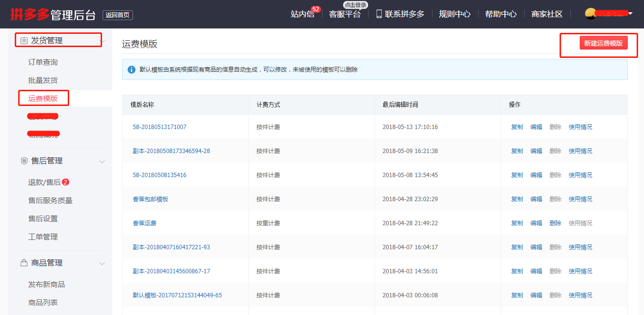Open 规则中心 in top navigation
The height and width of the screenshot is (315, 644).
click(455, 14)
